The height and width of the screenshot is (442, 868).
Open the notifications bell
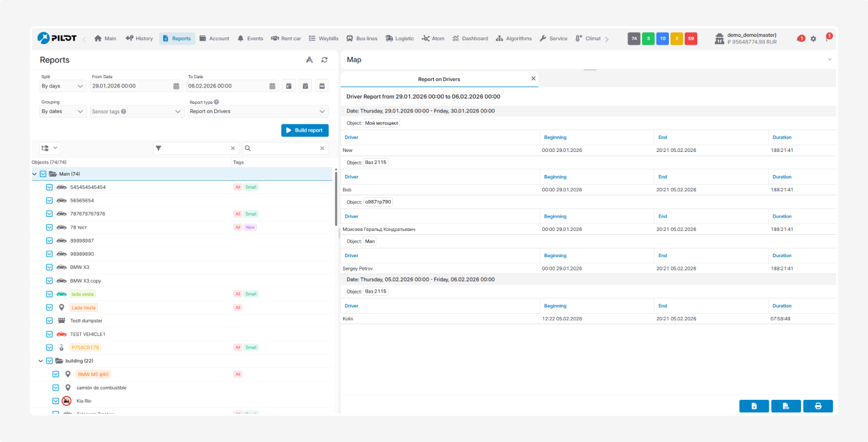tap(800, 39)
